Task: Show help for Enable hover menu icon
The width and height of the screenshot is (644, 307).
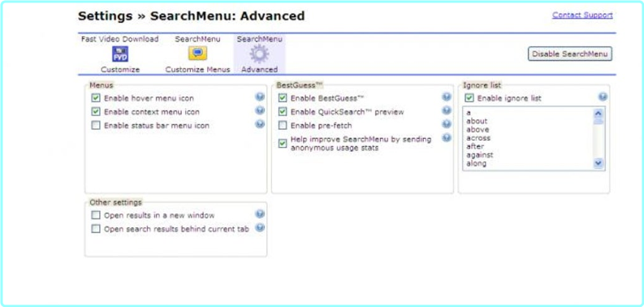Action: pyautogui.click(x=260, y=97)
